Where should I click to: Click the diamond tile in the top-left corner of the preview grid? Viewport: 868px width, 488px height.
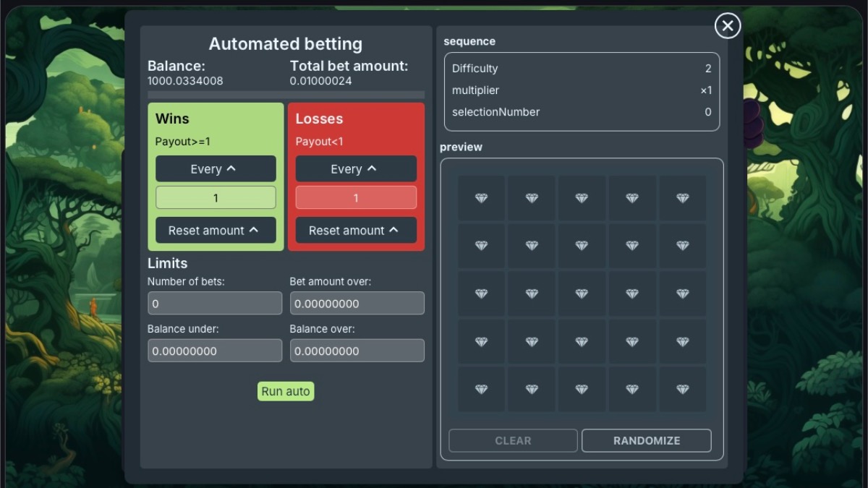pyautogui.click(x=481, y=198)
